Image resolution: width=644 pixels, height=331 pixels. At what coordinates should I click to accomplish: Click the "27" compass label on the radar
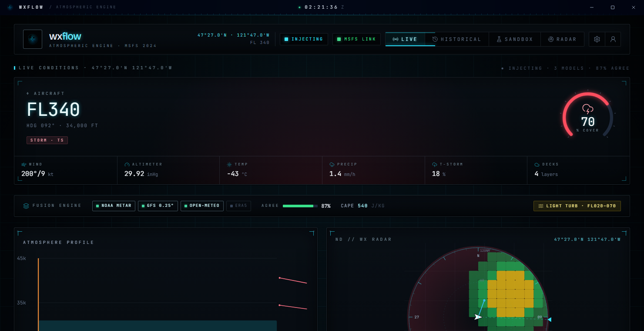(417, 317)
